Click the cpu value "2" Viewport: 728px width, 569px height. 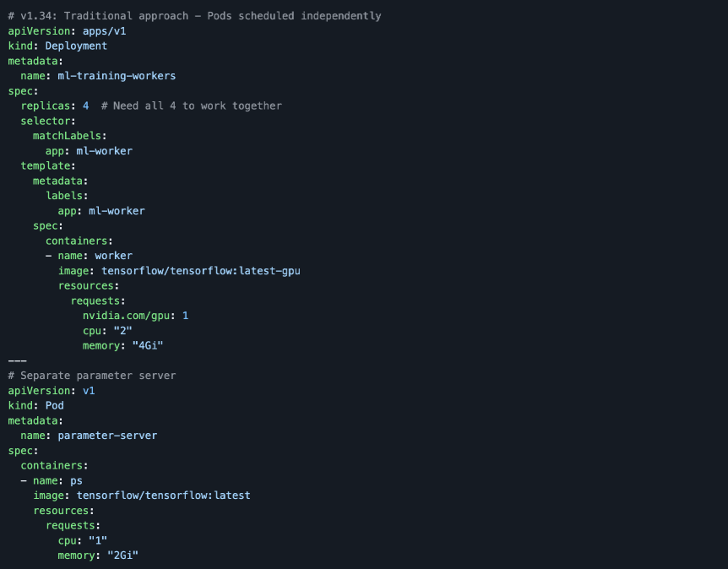click(x=122, y=331)
